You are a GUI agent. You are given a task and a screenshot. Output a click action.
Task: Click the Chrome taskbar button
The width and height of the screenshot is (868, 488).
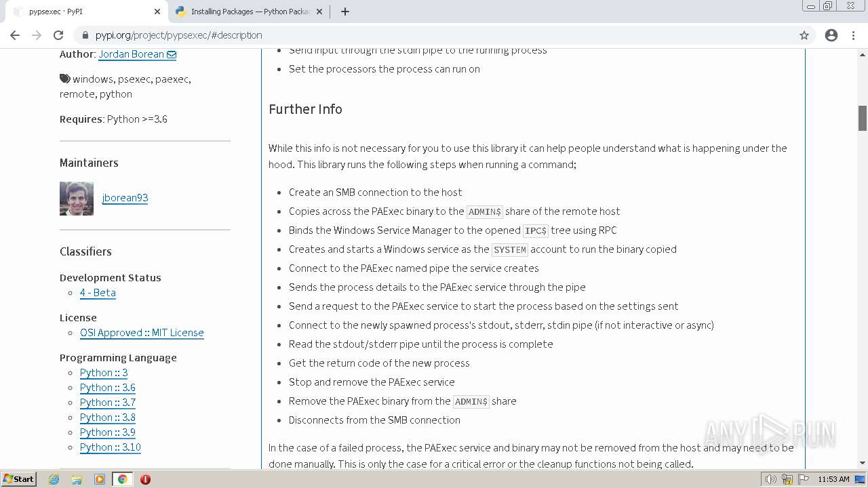point(122,479)
